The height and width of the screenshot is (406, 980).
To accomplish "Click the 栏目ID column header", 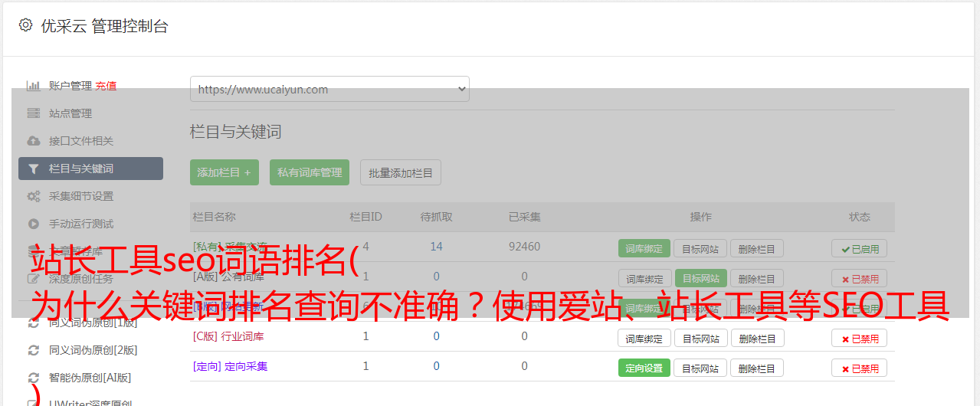I will click(365, 217).
